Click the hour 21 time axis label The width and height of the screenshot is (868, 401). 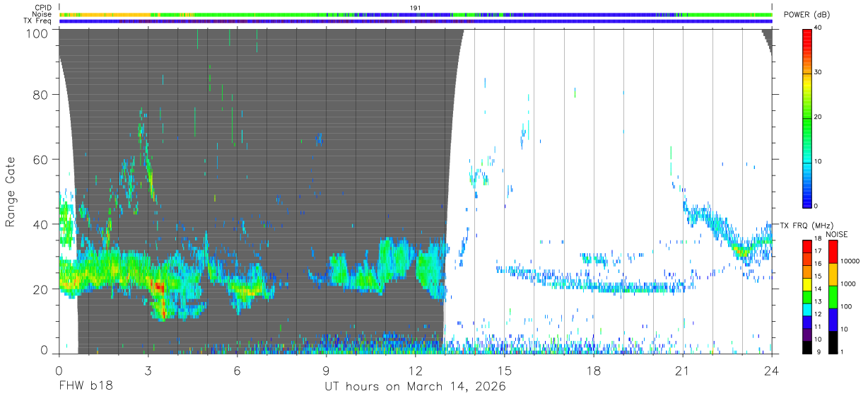coord(683,370)
